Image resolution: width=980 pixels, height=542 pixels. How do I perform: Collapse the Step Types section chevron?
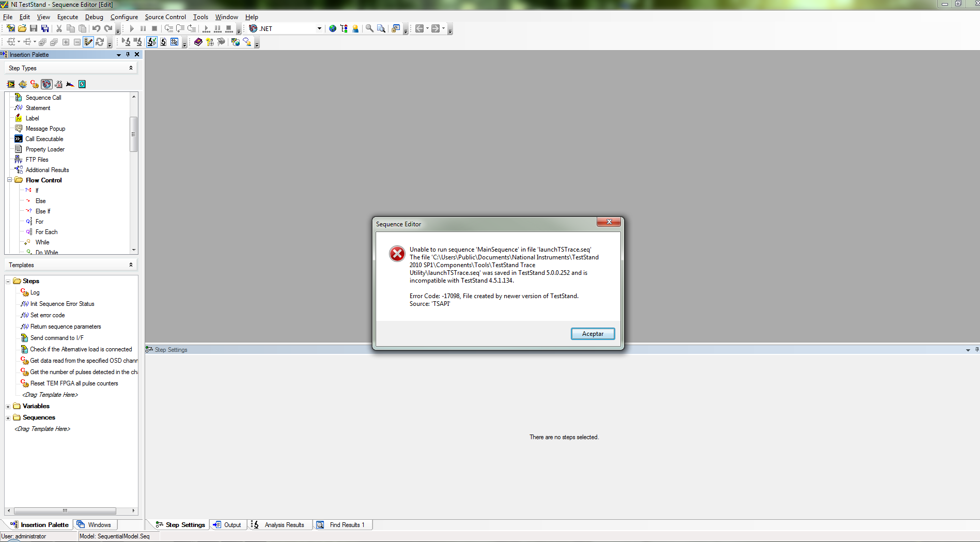point(131,68)
